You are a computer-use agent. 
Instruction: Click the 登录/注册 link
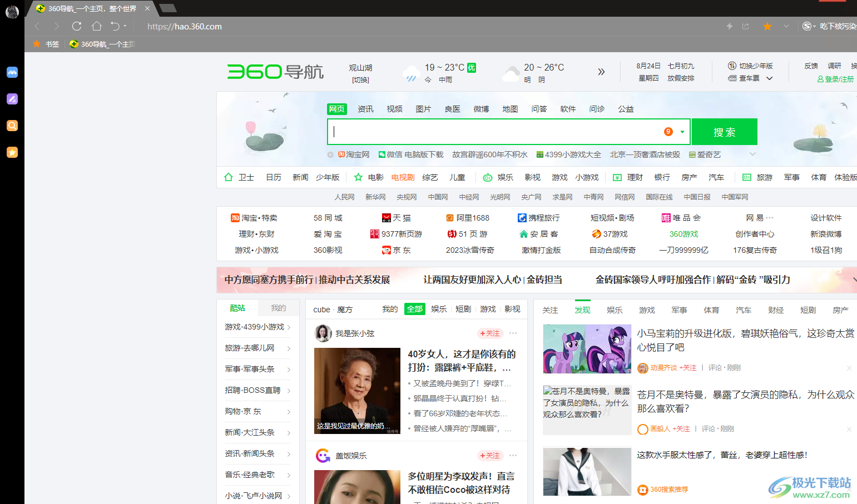[835, 79]
